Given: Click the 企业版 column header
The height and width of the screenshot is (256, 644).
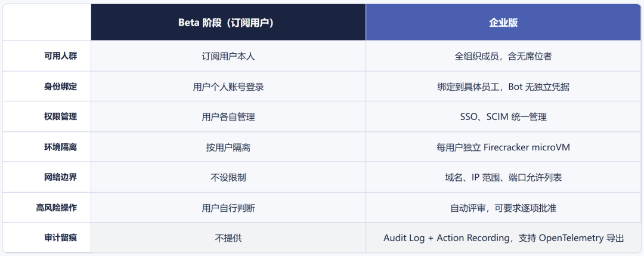Looking at the screenshot, I should 503,23.
